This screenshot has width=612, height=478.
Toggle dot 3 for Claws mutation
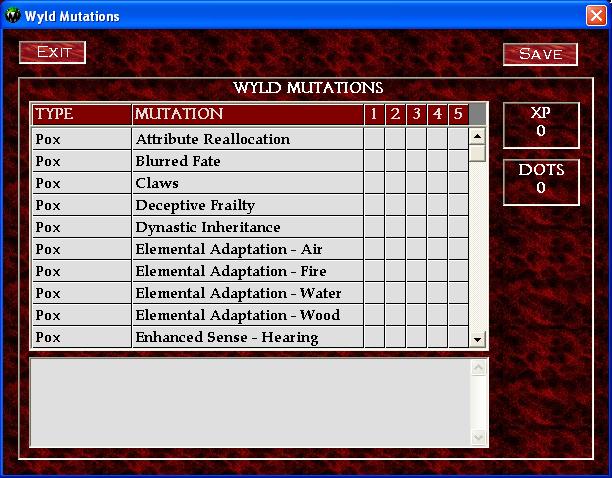(x=416, y=183)
